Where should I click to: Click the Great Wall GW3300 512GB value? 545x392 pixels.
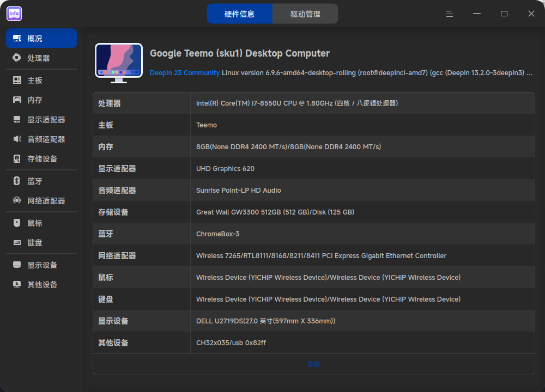pyautogui.click(x=275, y=212)
